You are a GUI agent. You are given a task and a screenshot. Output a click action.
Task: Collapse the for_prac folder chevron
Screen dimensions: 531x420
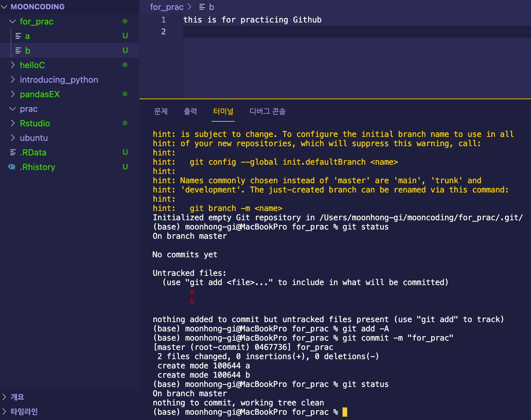coord(13,21)
